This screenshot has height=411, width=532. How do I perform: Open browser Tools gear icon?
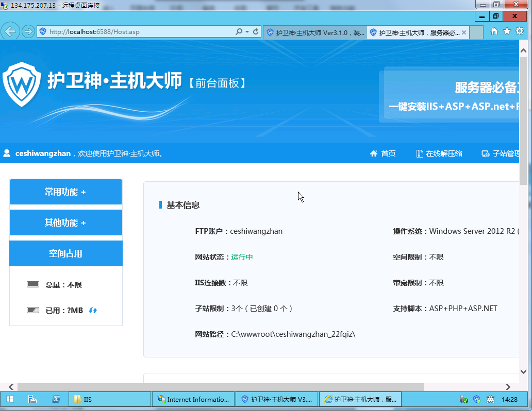coord(520,31)
